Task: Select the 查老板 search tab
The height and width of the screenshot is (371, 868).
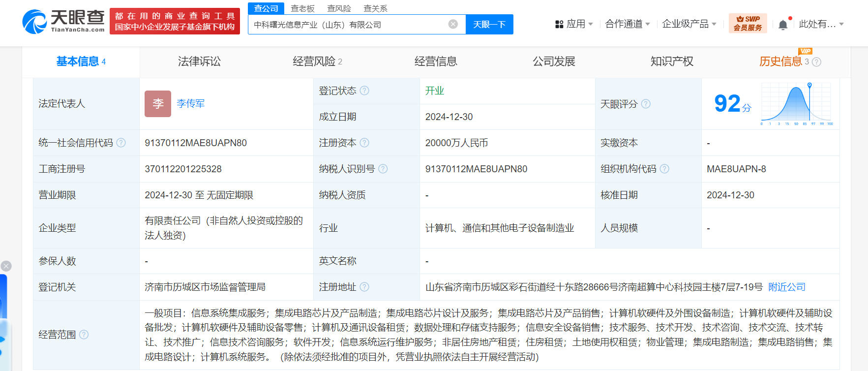Action: (x=302, y=8)
